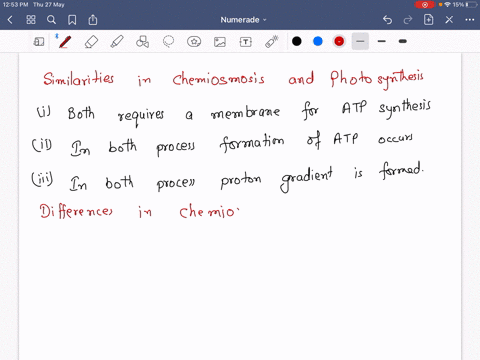The width and height of the screenshot is (480, 360).
Task: Undo the last stroke
Action: pyautogui.click(x=387, y=20)
